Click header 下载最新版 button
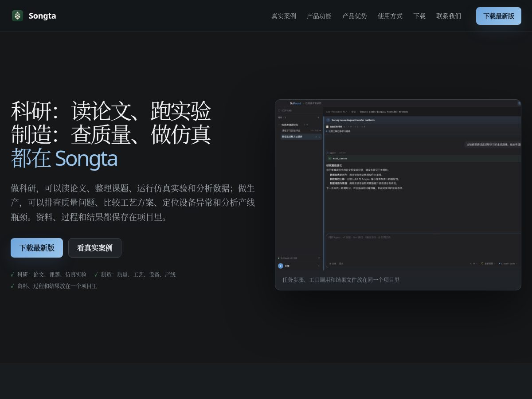532x399 pixels. pos(499,16)
